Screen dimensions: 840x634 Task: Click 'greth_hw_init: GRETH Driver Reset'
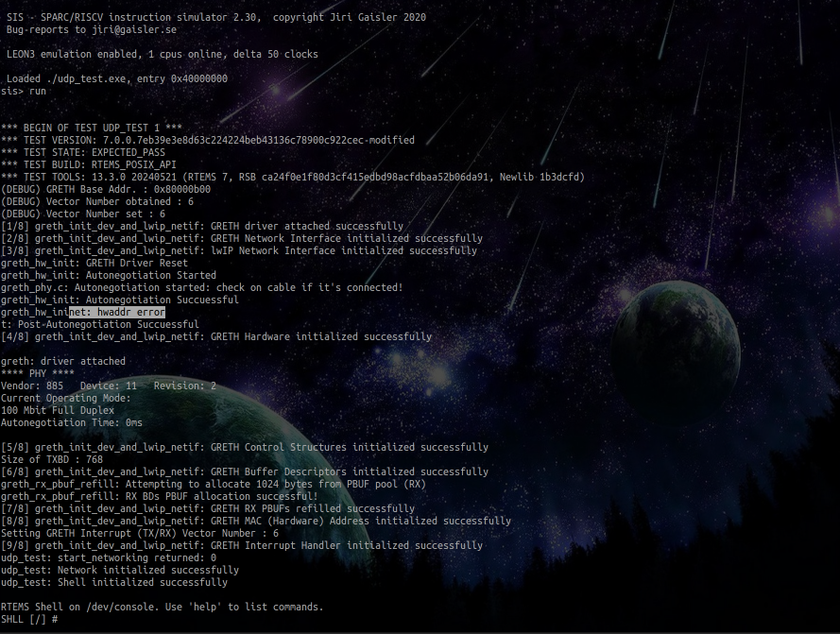(x=94, y=264)
